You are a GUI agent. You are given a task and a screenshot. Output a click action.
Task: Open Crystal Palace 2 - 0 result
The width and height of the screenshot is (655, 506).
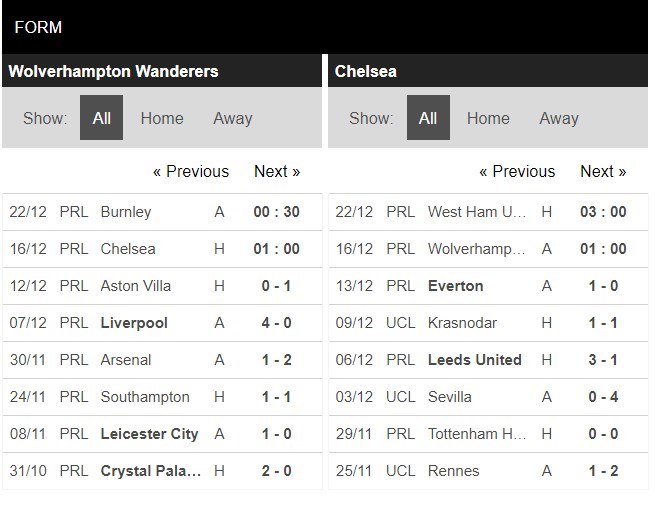[276, 471]
